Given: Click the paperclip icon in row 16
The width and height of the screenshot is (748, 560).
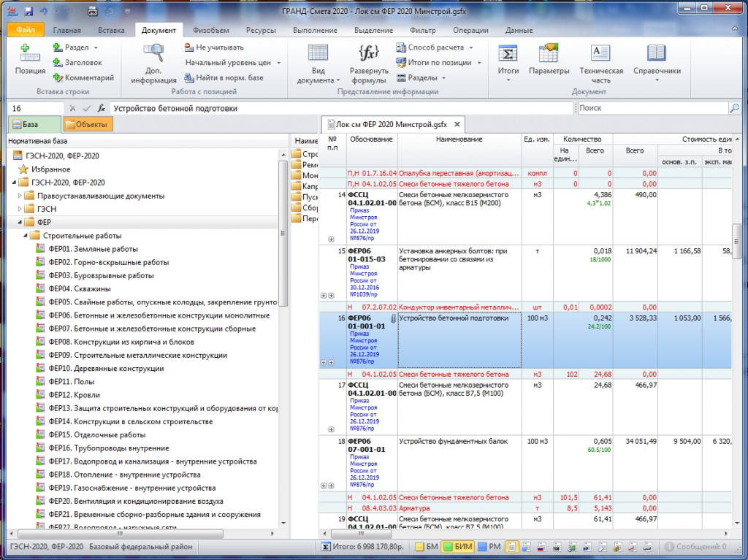Looking at the screenshot, I should 393,318.
